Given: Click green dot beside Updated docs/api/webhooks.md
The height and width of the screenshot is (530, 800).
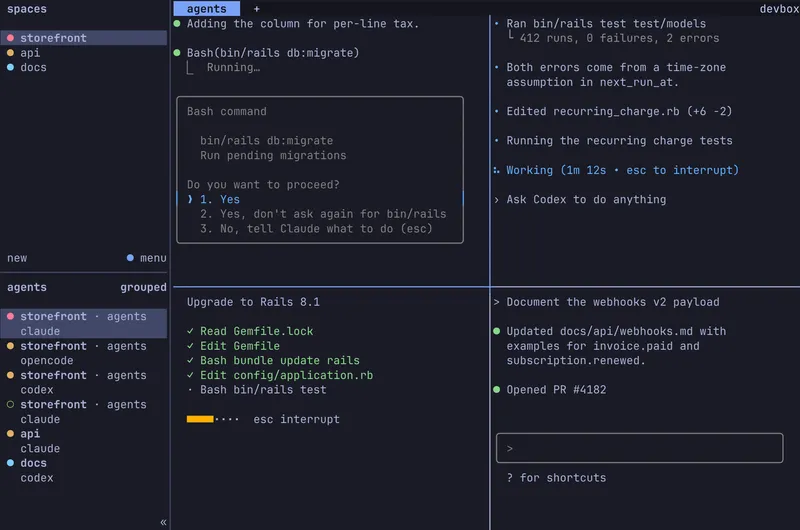Looking at the screenshot, I should click(496, 331).
